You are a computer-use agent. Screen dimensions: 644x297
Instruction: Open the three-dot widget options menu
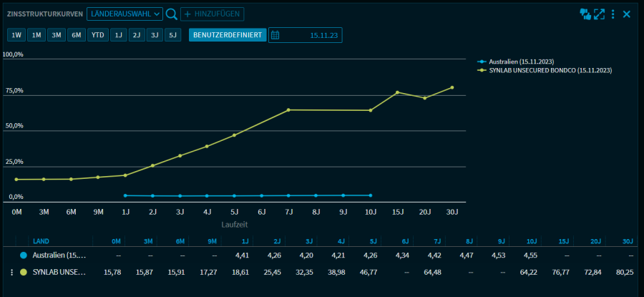click(613, 14)
